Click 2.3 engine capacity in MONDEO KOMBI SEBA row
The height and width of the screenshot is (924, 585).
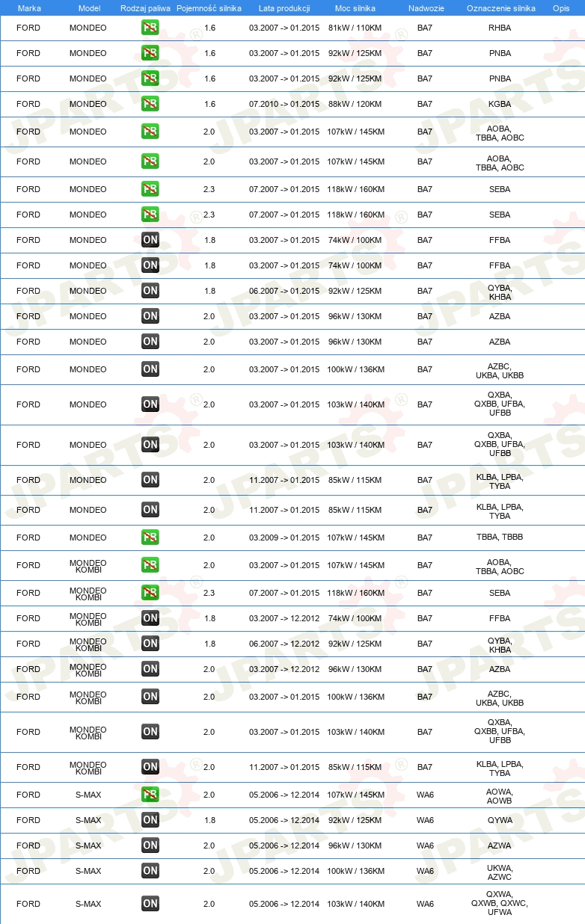click(x=209, y=593)
